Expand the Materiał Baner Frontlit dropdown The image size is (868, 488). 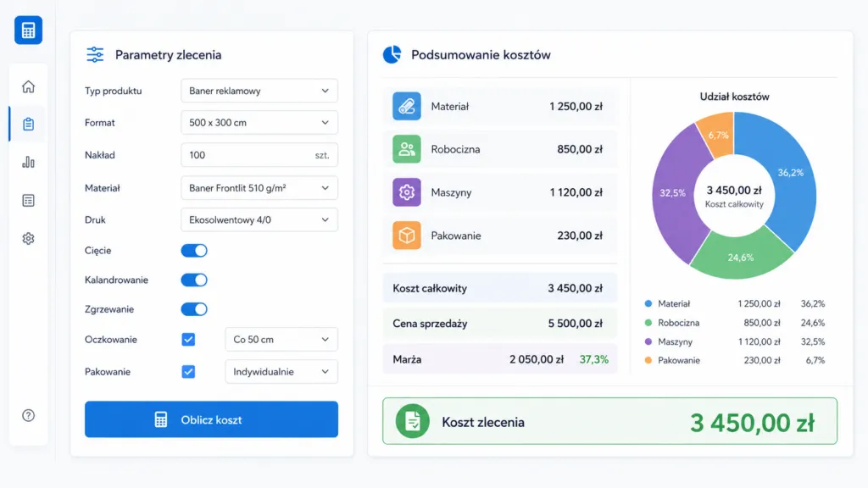point(259,188)
